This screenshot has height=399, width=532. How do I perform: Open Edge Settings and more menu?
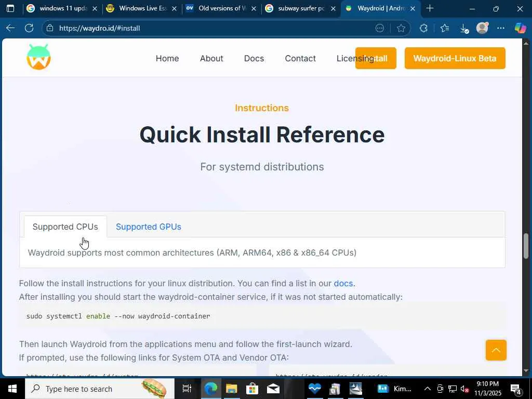(501, 28)
